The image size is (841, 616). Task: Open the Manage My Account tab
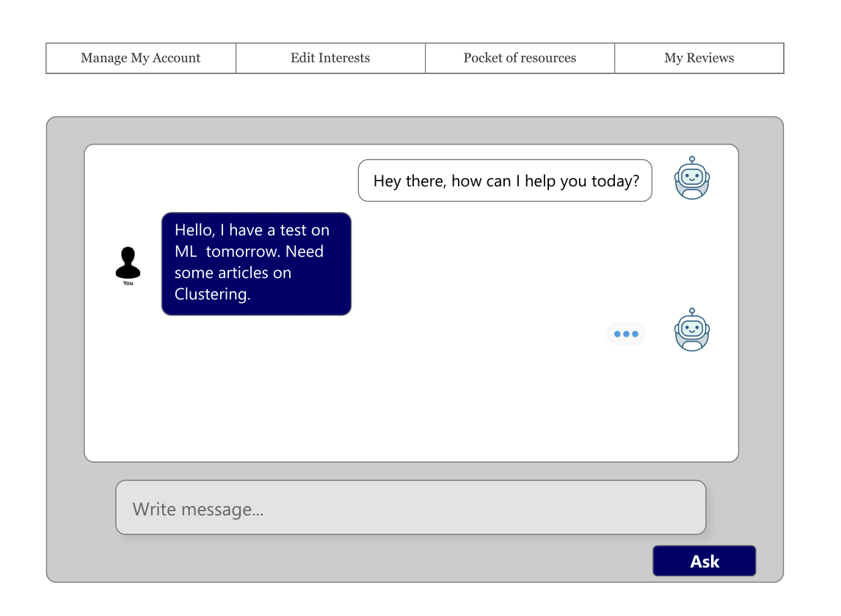click(x=140, y=58)
